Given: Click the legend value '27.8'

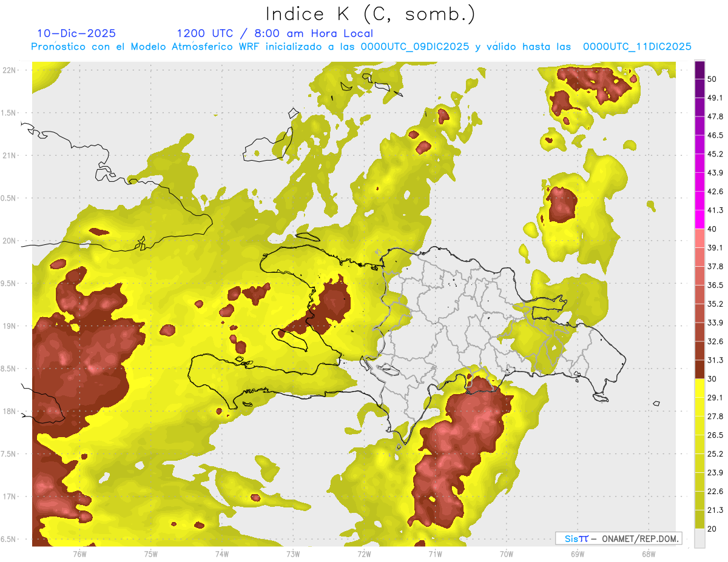Looking at the screenshot, I should pyautogui.click(x=716, y=416).
